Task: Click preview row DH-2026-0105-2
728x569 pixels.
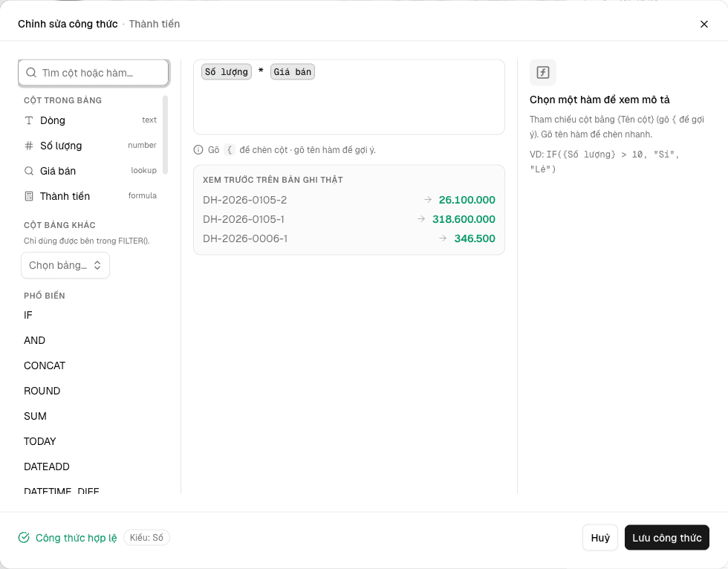Action: [x=349, y=200]
